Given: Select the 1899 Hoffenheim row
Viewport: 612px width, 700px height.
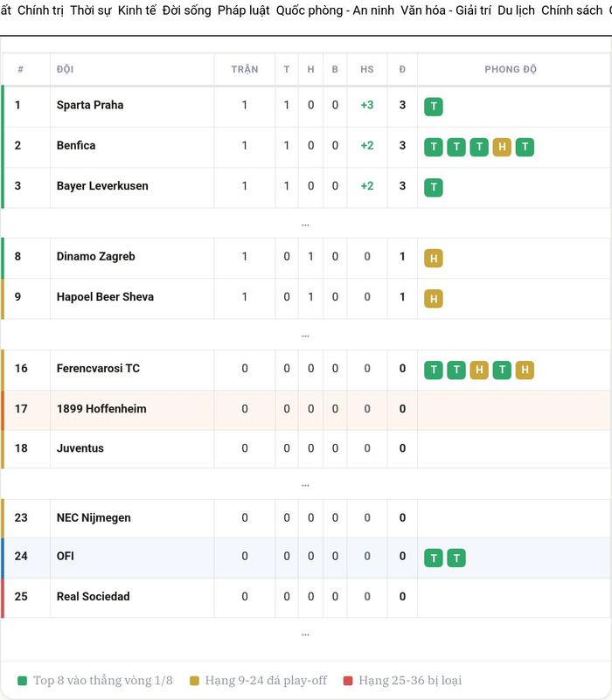Looking at the screenshot, I should [308, 409].
